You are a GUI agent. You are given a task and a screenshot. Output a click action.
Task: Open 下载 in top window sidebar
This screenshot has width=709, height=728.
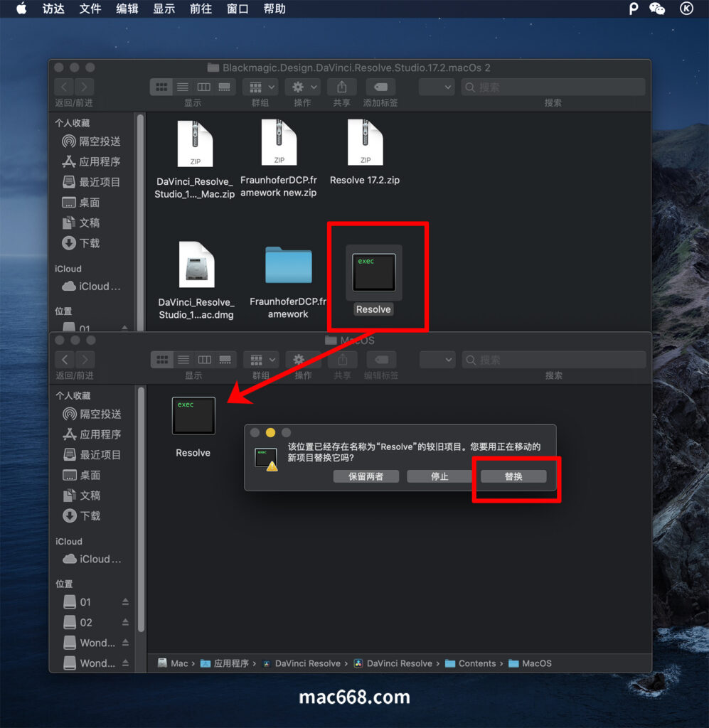tap(82, 243)
